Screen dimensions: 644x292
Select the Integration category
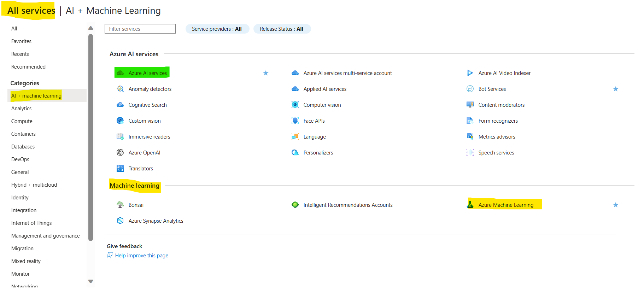tap(24, 210)
